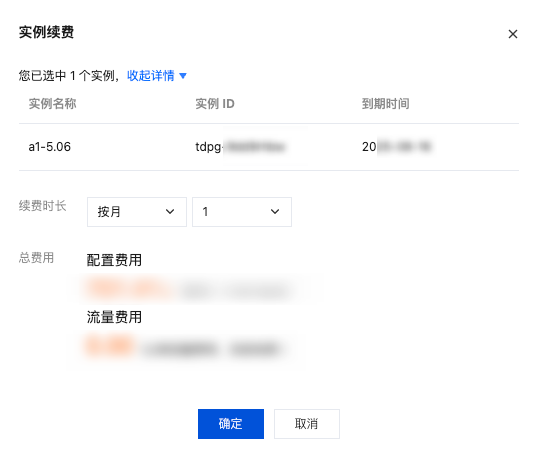
Task: Click the expiry date cell starting with 20
Action: 396,147
